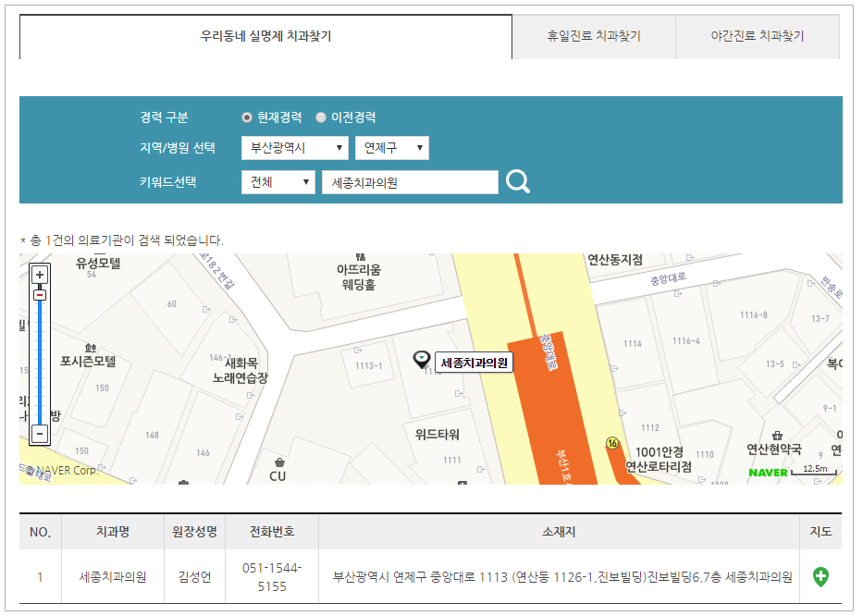Click the keyword search text field

click(x=409, y=182)
